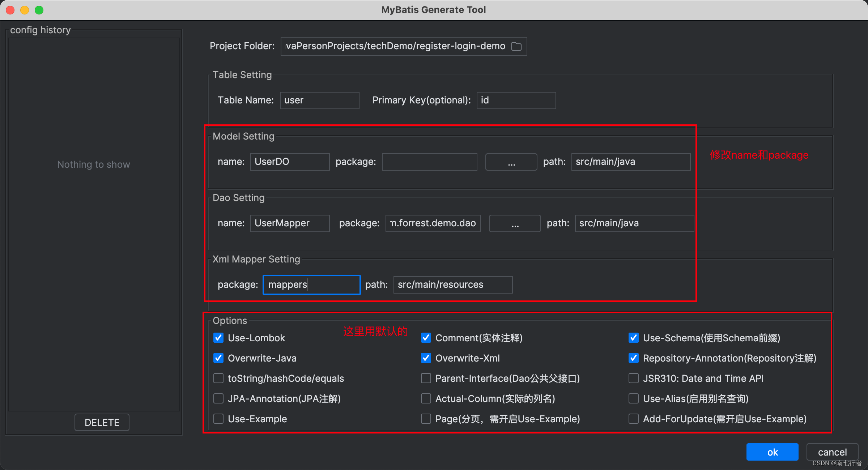Enable toString/hashCode/equals checkbox
Screen dimensions: 868x470
218,379
